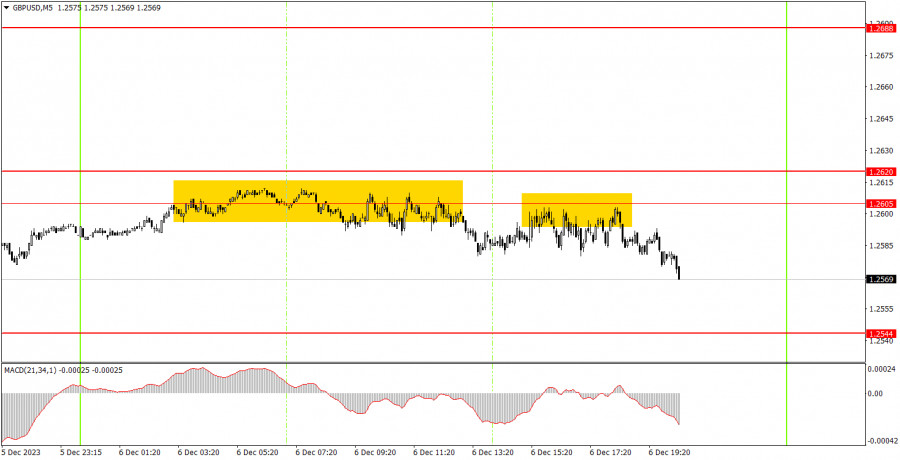
Task: Click the black 1.2569 current price tag
Action: (x=880, y=280)
